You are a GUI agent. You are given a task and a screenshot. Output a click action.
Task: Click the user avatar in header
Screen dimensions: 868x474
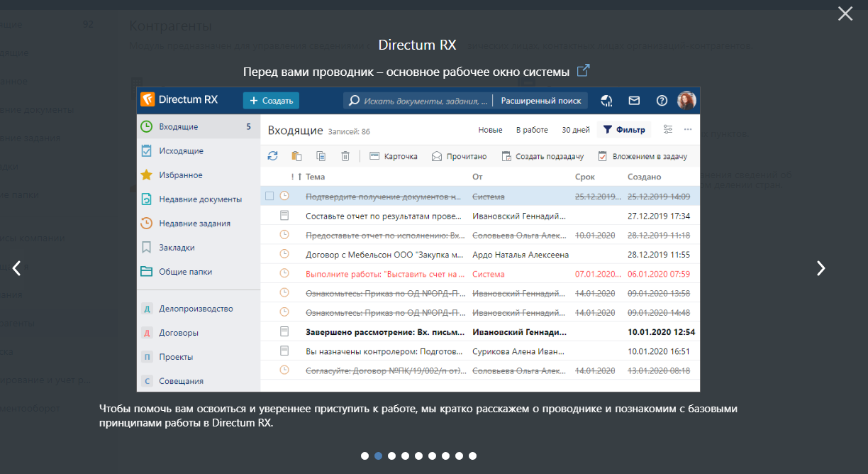click(686, 101)
